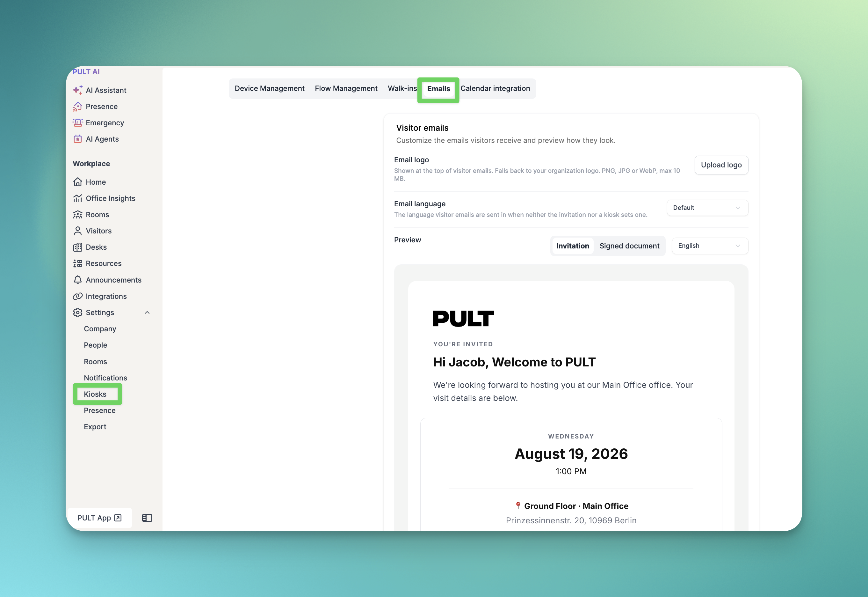
Task: Open Company settings
Action: point(100,329)
